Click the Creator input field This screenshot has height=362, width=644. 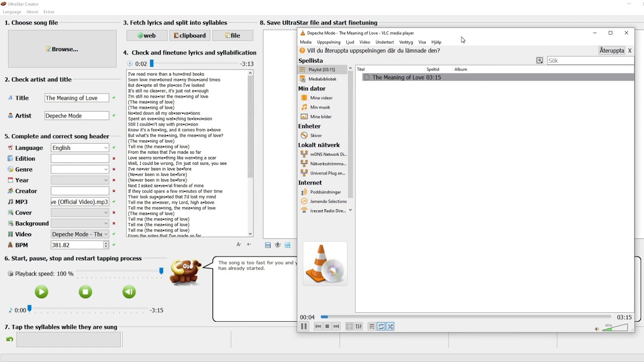pos(80,191)
